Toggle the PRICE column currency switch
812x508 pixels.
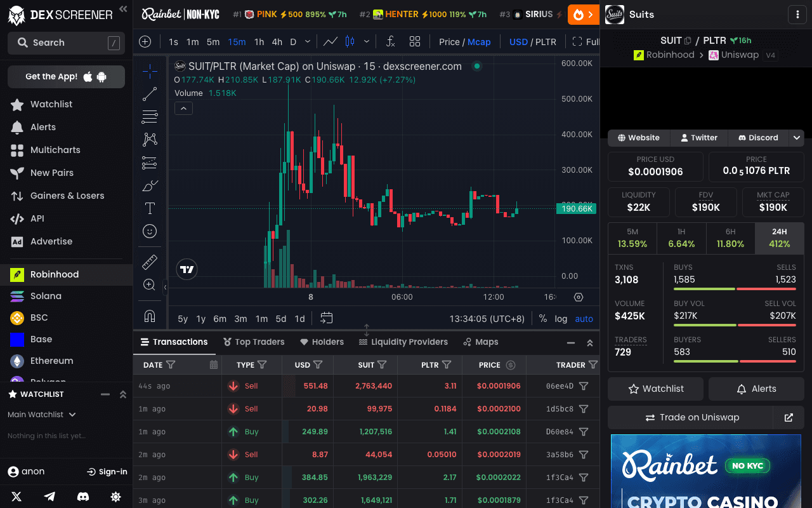(x=511, y=365)
